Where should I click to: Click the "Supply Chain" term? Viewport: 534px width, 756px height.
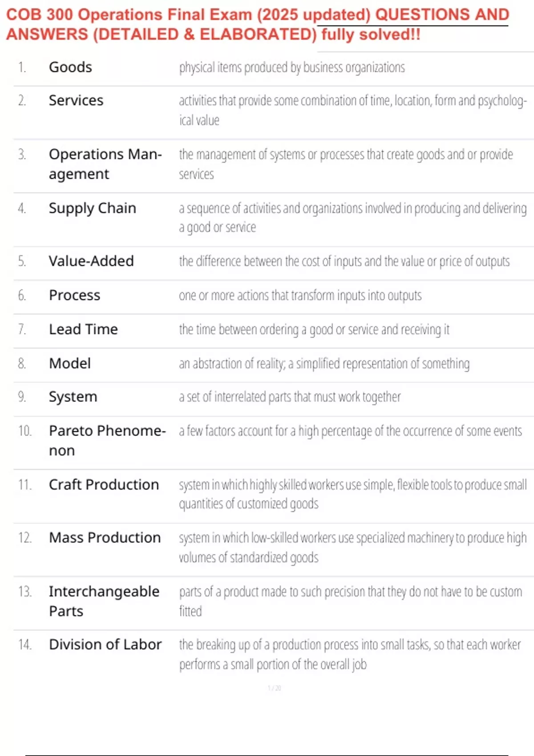(x=93, y=208)
